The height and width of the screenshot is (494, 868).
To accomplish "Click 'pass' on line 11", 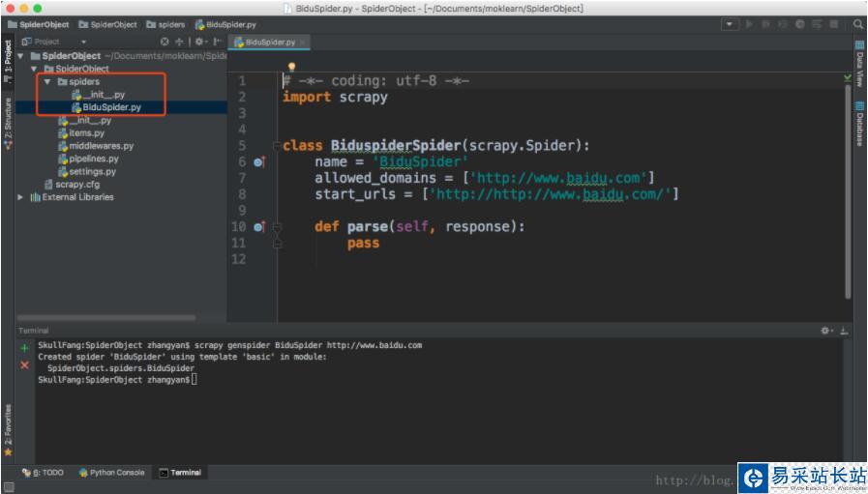I will click(363, 243).
